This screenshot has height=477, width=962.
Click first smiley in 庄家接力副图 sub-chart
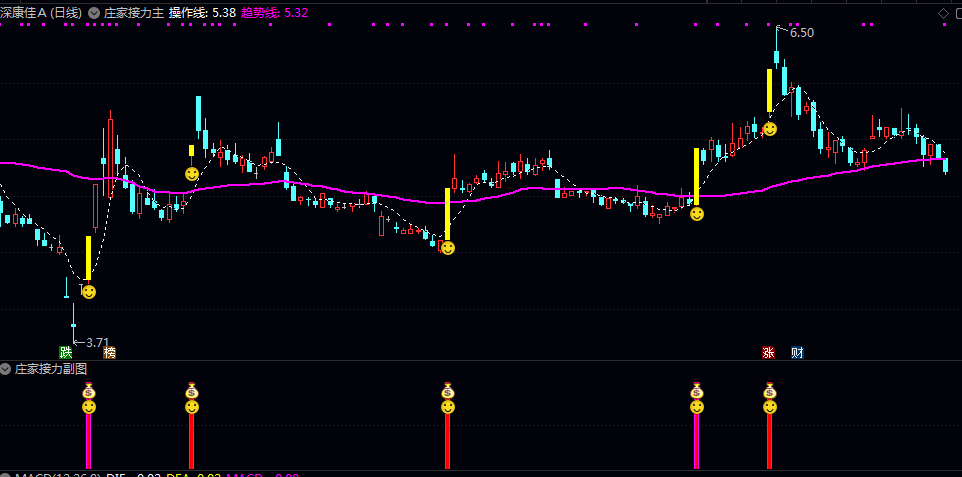click(x=89, y=406)
